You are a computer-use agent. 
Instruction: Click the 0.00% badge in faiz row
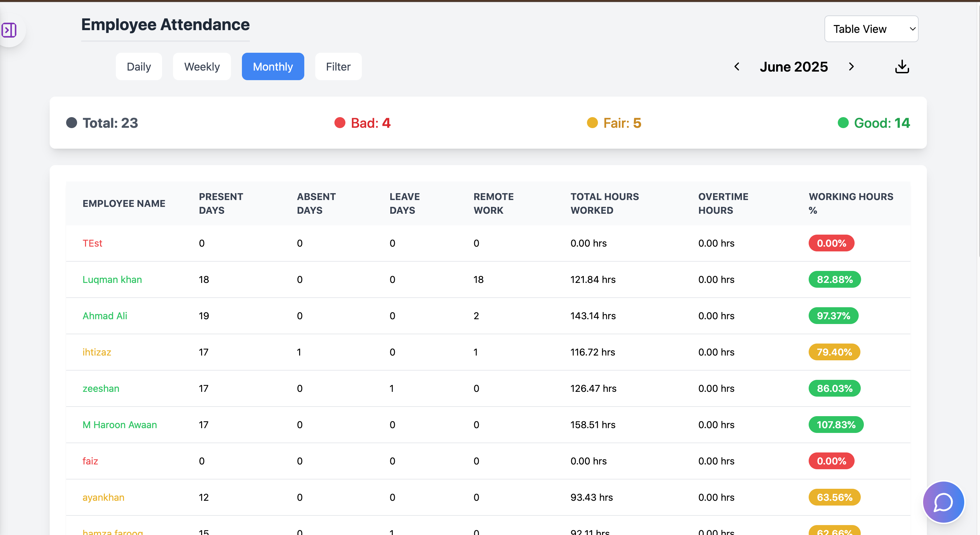pos(831,461)
